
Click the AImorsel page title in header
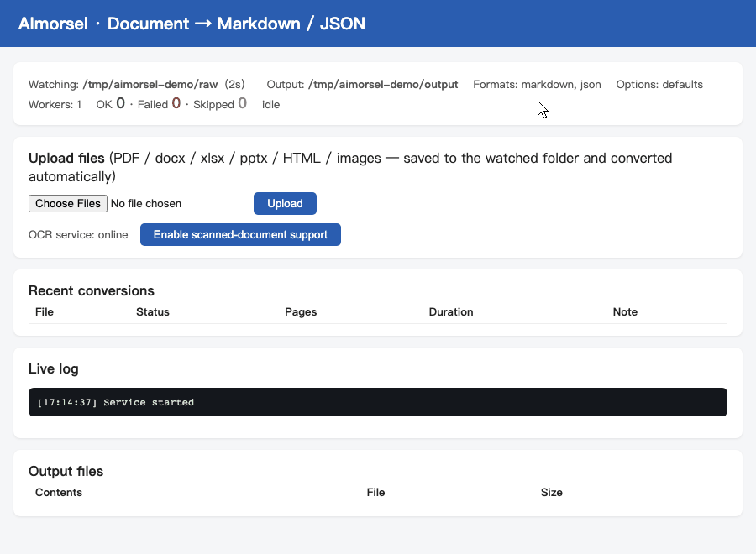(192, 24)
